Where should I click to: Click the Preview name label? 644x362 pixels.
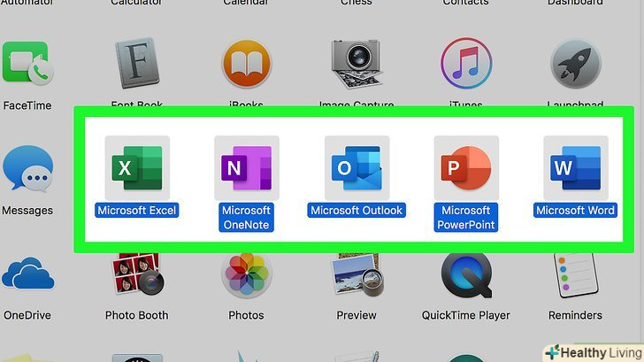356,315
